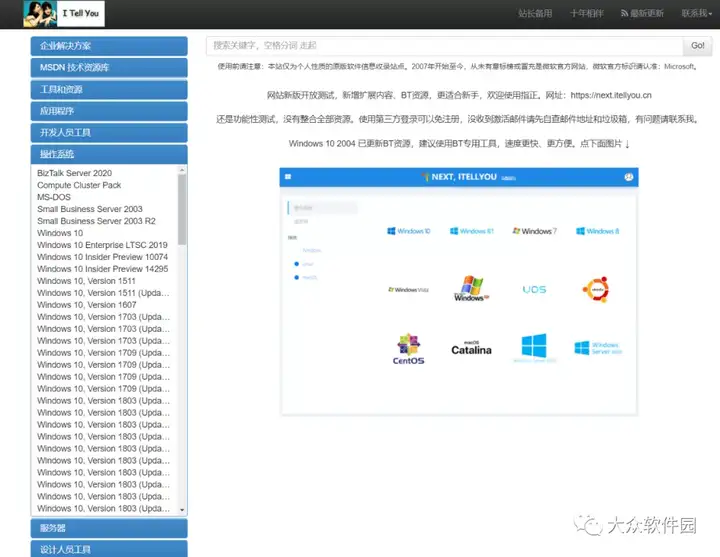
Task: Select Windows 10 Insider Preview 14295
Action: click(x=102, y=269)
